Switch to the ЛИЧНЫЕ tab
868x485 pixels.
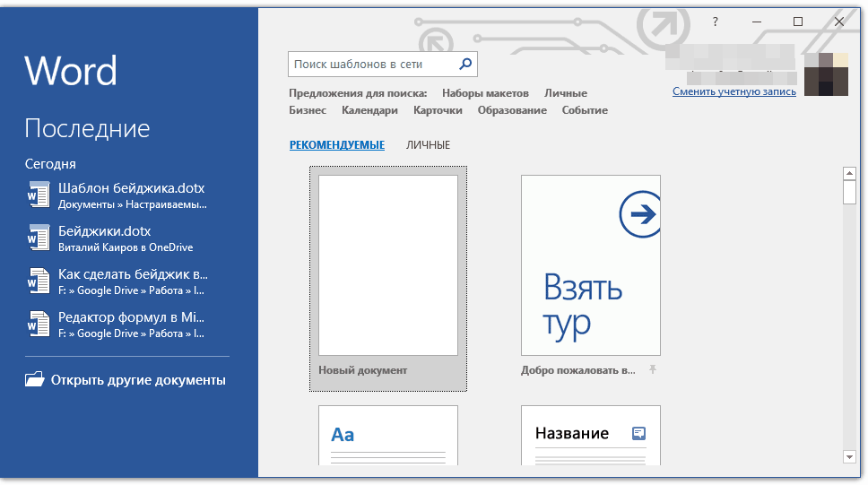pos(428,145)
